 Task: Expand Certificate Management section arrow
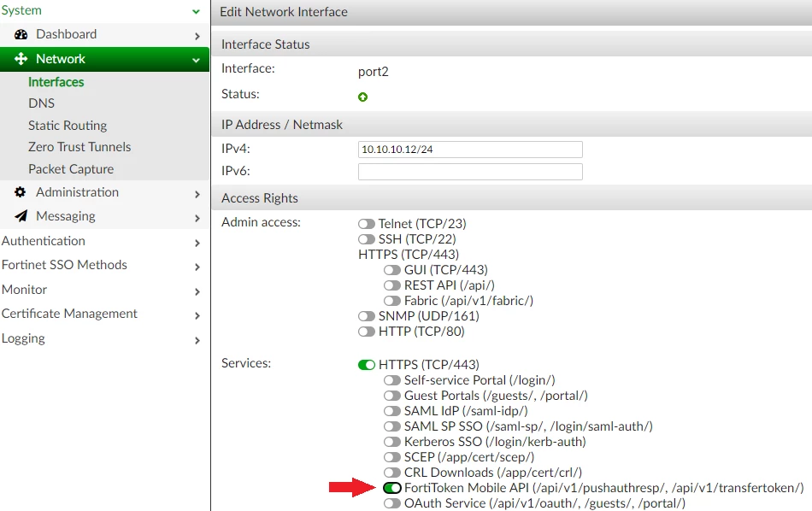coord(197,315)
